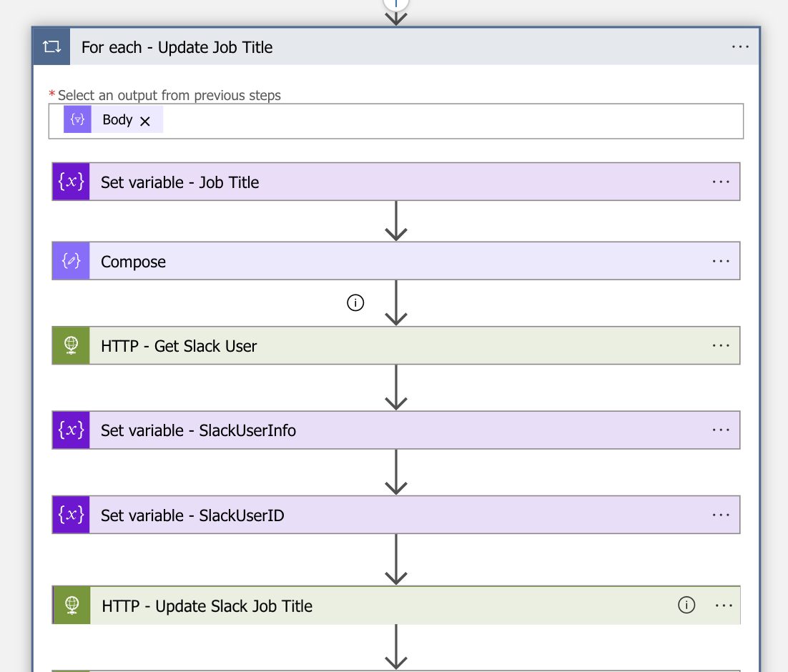Click the Body dynamic content token

click(117, 120)
